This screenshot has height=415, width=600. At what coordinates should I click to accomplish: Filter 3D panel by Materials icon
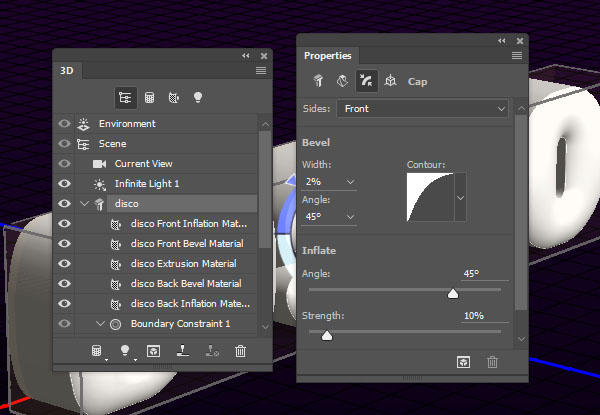(x=174, y=98)
